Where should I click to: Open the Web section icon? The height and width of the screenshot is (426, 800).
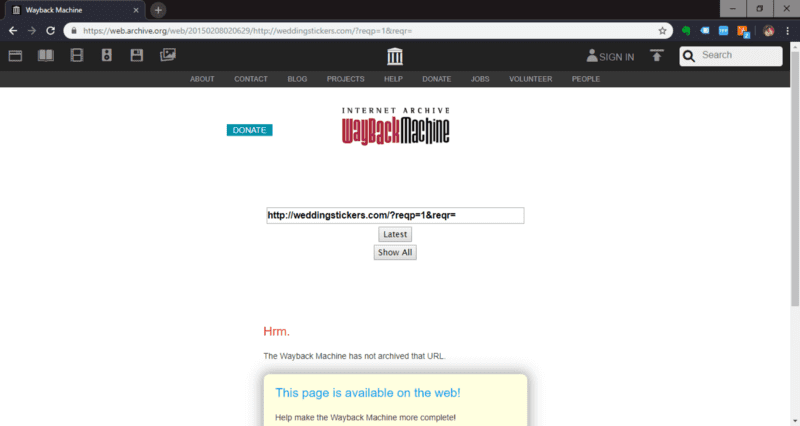tap(15, 55)
